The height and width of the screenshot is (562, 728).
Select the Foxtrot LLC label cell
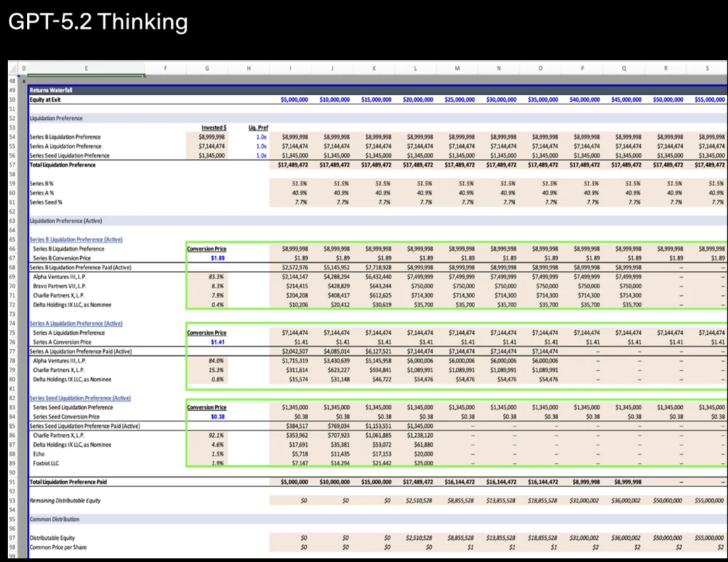point(47,464)
